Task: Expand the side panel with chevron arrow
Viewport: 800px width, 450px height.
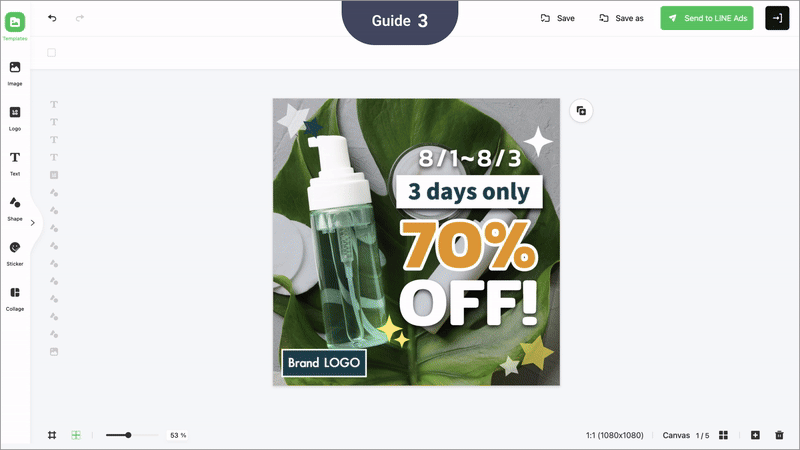Action: pos(33,223)
